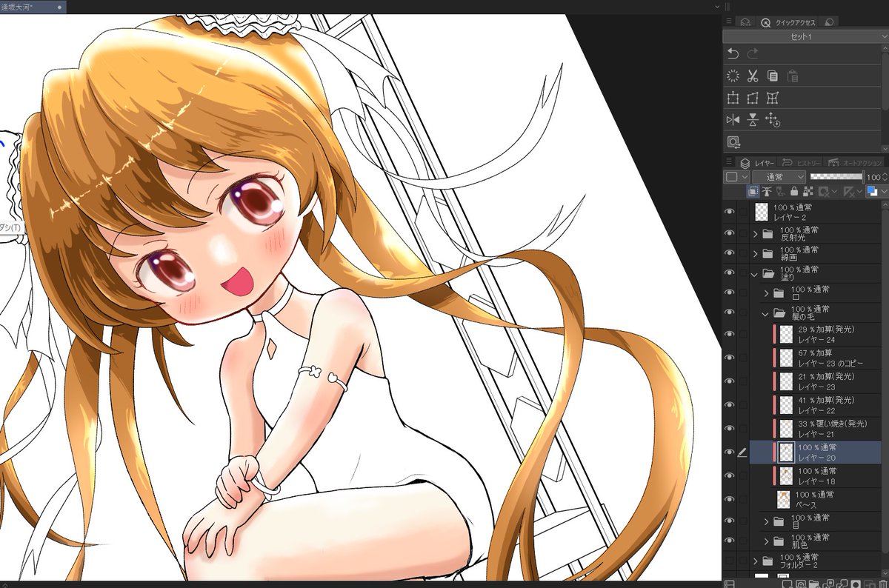The width and height of the screenshot is (889, 588).
Task: Open the 通常 blending mode dropdown
Action: [779, 177]
